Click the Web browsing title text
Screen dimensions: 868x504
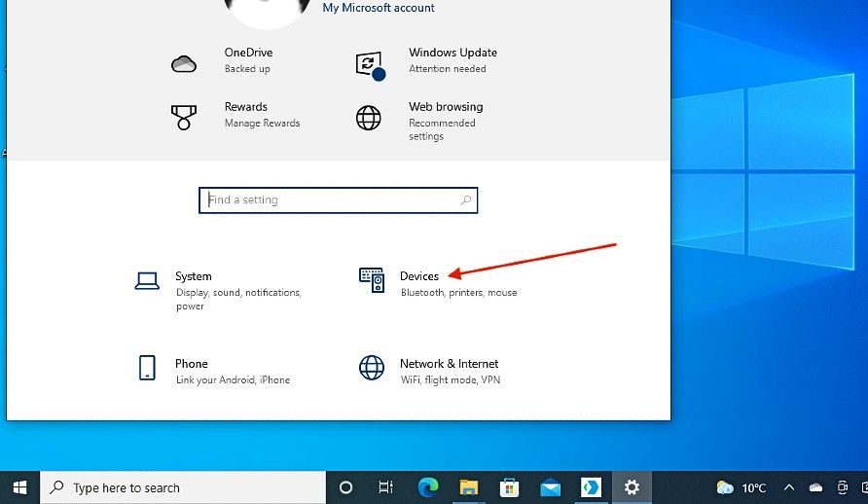coord(446,106)
